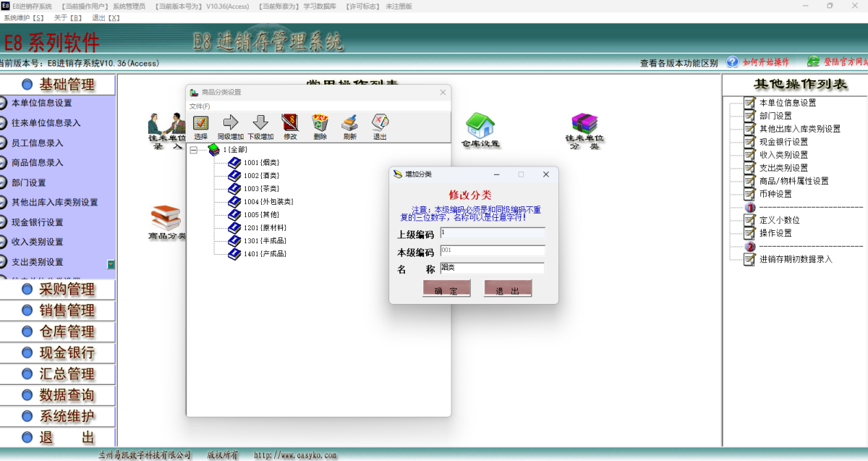Click the 确定 button in dialog
Screen dimensions: 868x461
pos(446,289)
